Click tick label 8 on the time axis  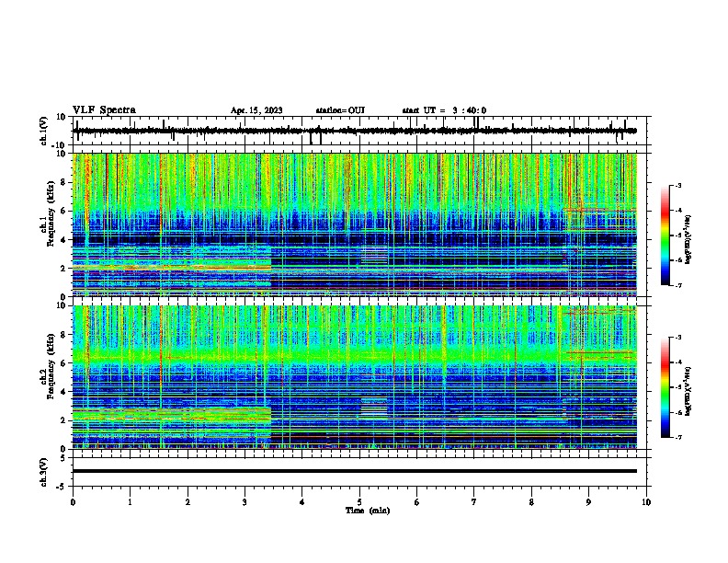531,502
